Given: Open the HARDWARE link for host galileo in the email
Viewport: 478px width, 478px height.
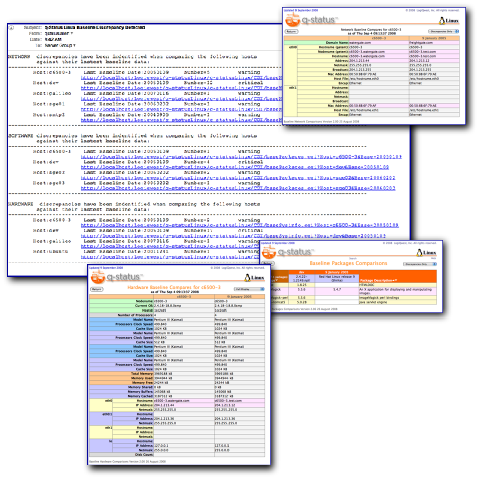Looking at the screenshot, I should (170, 247).
